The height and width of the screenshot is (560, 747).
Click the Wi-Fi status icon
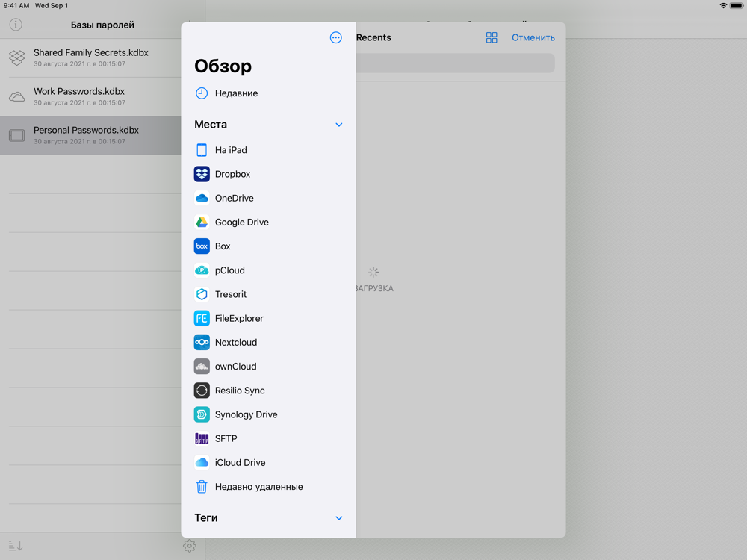click(723, 6)
